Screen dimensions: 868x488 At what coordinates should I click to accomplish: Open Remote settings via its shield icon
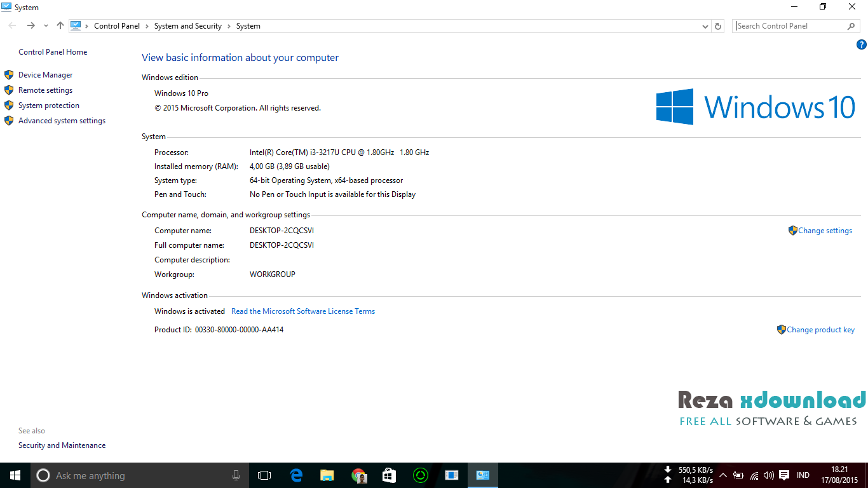9,90
